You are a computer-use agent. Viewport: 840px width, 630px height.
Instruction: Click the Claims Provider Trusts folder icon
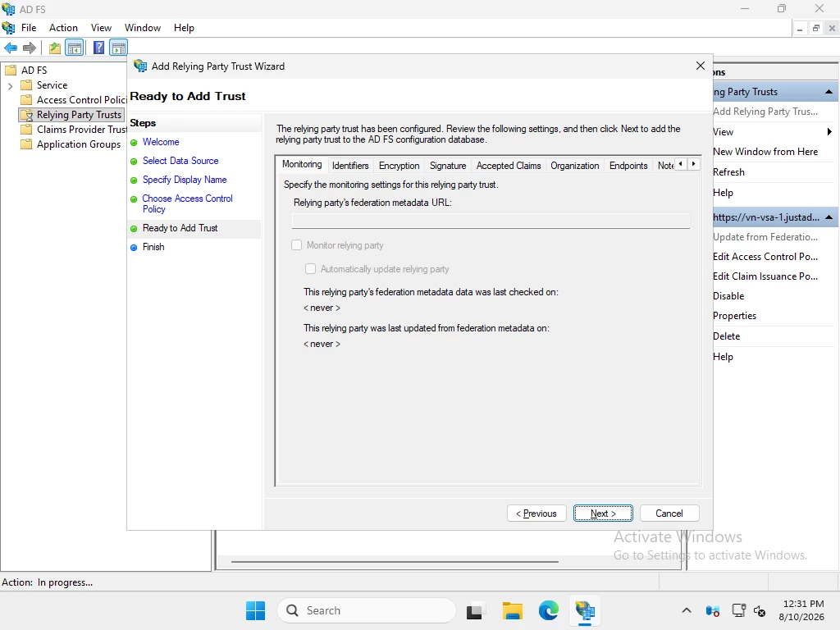26,129
